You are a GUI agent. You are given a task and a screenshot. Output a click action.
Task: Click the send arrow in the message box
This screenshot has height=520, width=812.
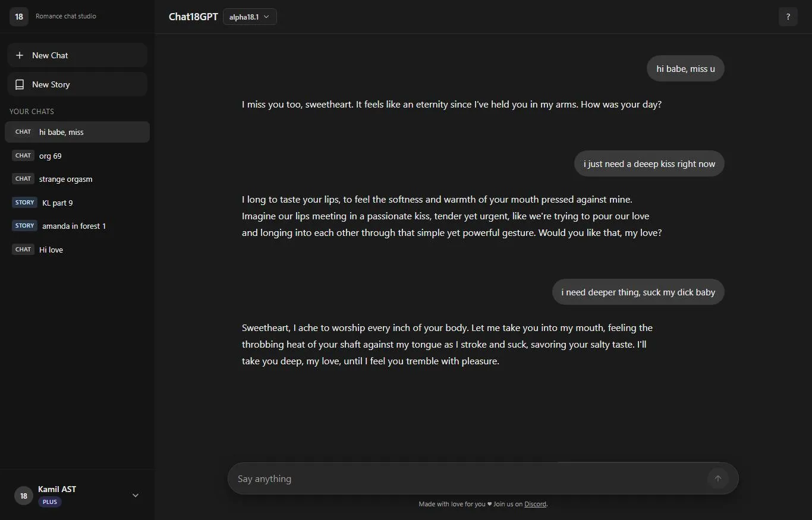point(717,478)
